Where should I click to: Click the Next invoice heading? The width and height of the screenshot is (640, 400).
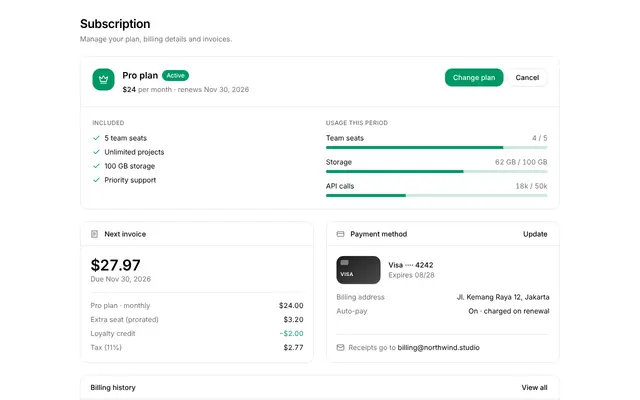pos(125,234)
